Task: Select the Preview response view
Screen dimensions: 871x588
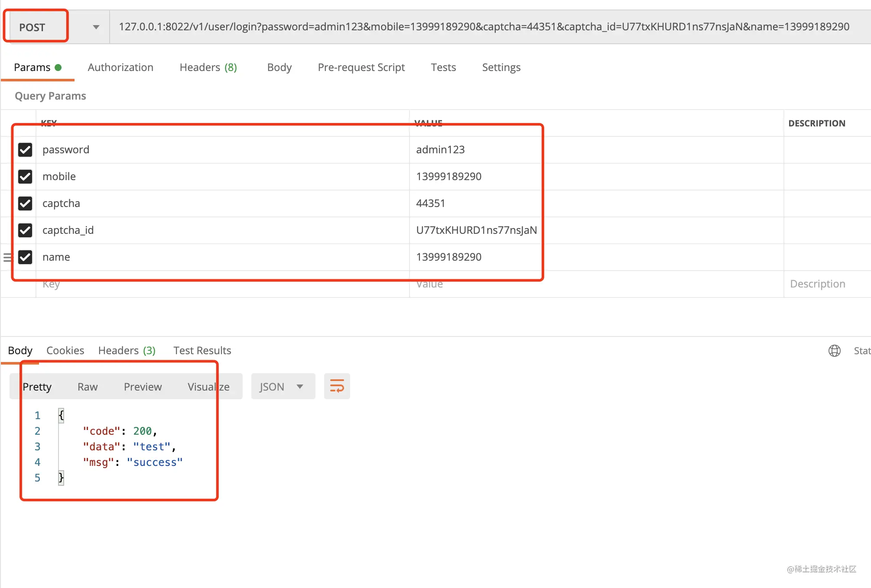Action: coord(143,387)
